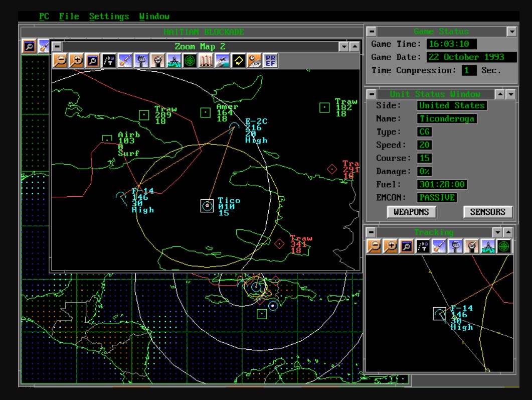
Task: Open Tracking window control menu
Action: pos(371,232)
